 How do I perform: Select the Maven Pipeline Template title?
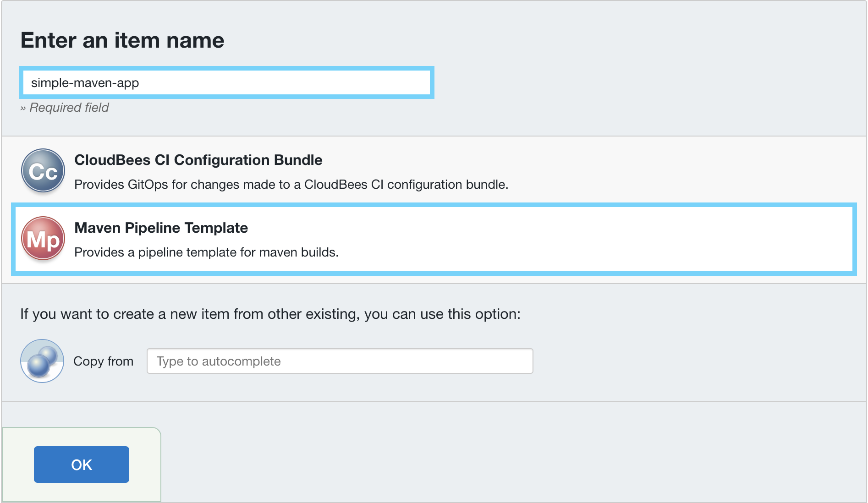pyautogui.click(x=161, y=228)
